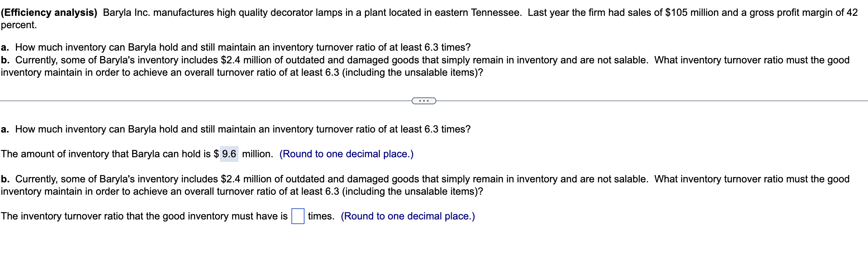Click the answer sentence stating inventory Baryla can hold
The height and width of the screenshot is (255, 868).
coord(116,154)
